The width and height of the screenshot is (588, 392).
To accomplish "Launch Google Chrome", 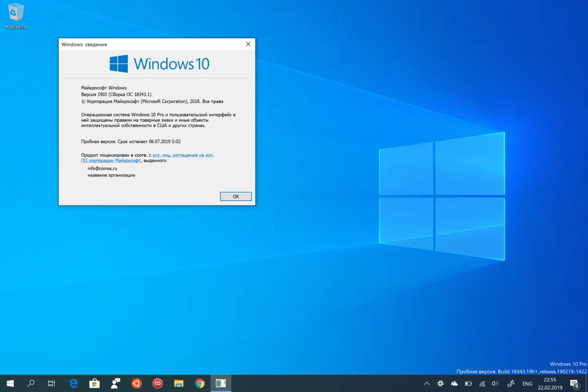I will tap(200, 383).
